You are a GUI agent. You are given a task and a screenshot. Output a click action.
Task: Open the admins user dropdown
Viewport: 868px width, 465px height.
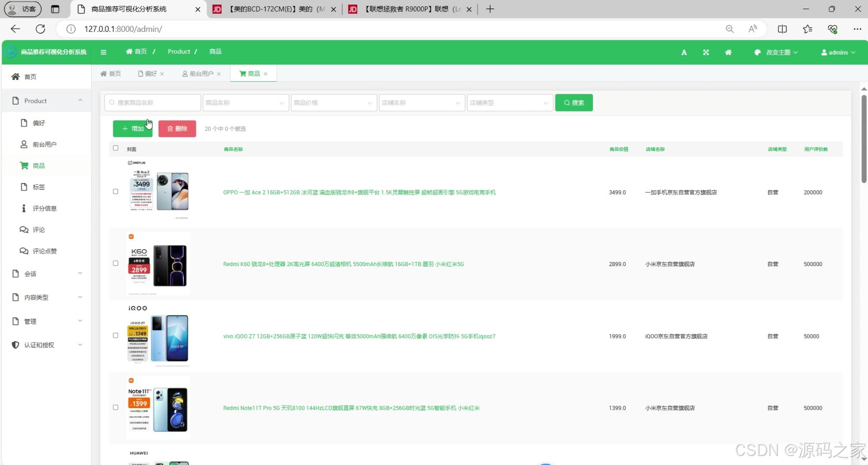point(838,53)
